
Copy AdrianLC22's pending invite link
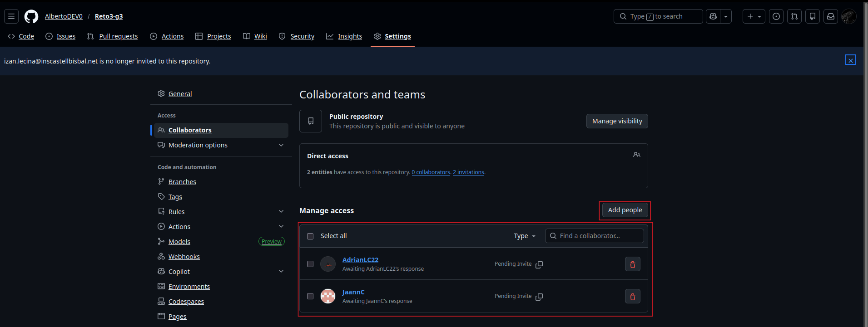(539, 264)
